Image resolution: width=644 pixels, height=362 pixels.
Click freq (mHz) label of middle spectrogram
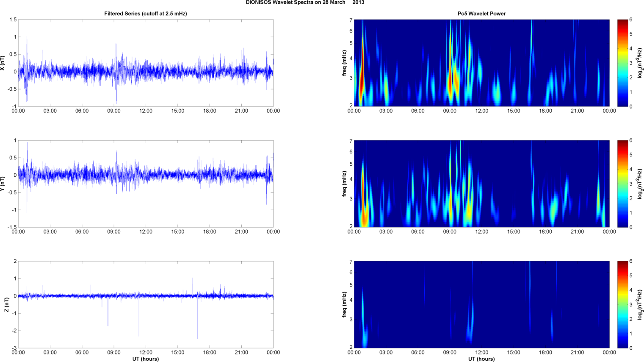pyautogui.click(x=345, y=184)
